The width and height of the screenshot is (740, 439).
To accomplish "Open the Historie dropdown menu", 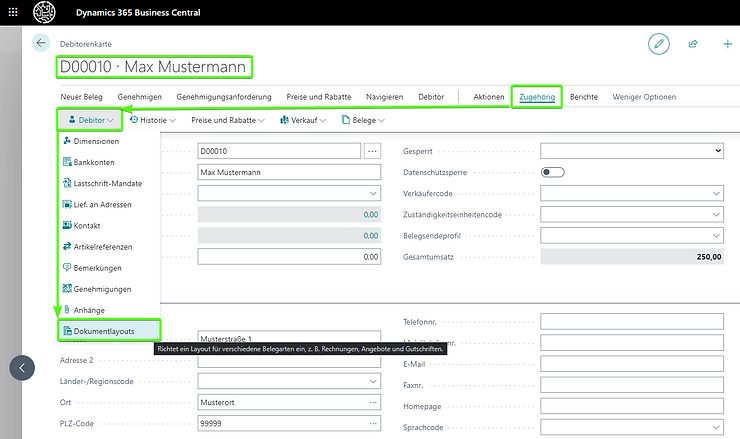I will pyautogui.click(x=153, y=120).
